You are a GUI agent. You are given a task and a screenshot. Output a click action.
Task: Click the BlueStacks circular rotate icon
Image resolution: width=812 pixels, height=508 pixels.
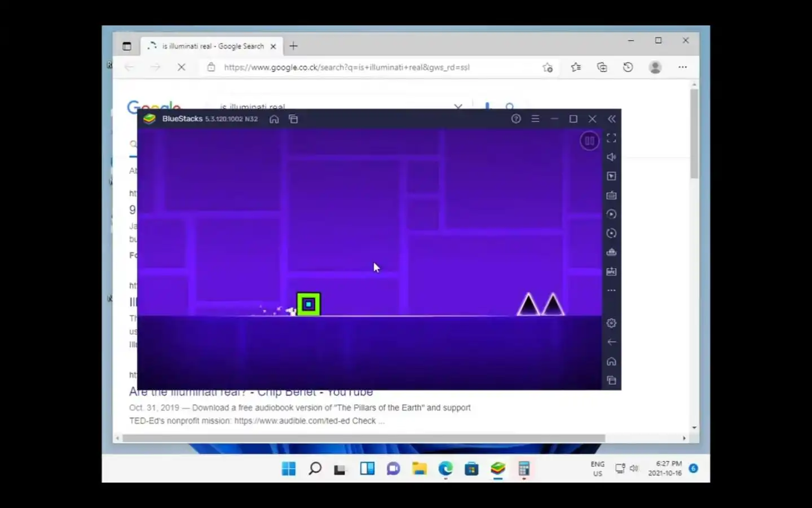coord(611,233)
